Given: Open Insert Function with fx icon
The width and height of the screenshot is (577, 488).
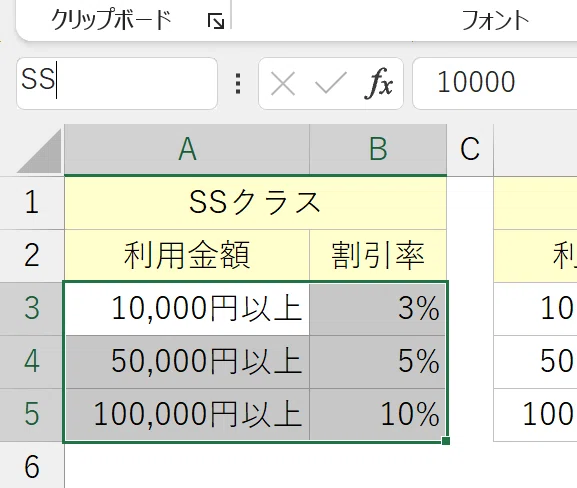Looking at the screenshot, I should pyautogui.click(x=379, y=84).
